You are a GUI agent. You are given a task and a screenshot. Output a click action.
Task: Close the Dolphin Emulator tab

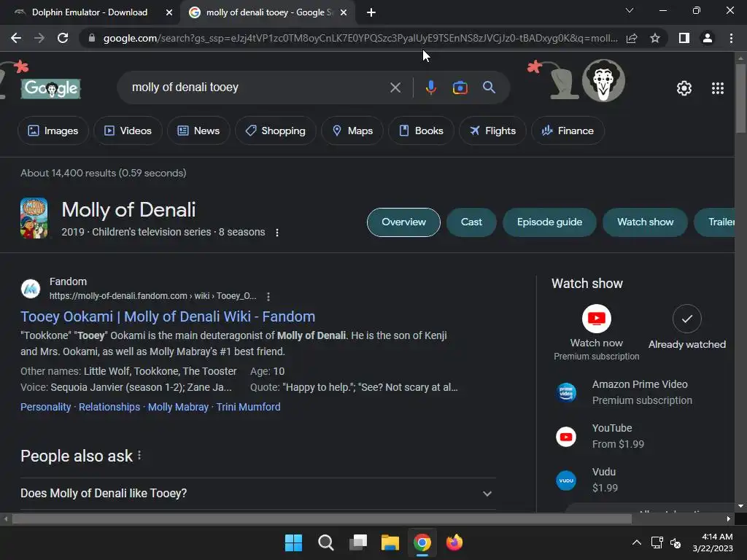[x=169, y=12]
